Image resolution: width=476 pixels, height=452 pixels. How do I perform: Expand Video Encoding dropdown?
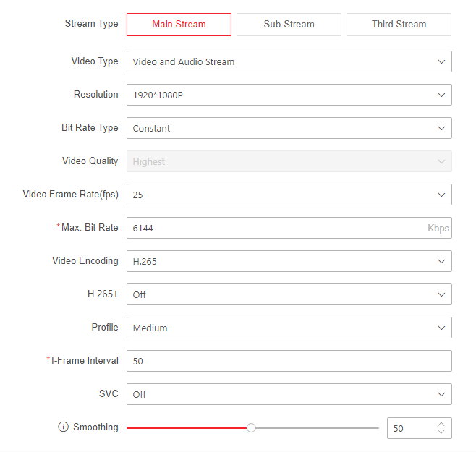point(289,261)
